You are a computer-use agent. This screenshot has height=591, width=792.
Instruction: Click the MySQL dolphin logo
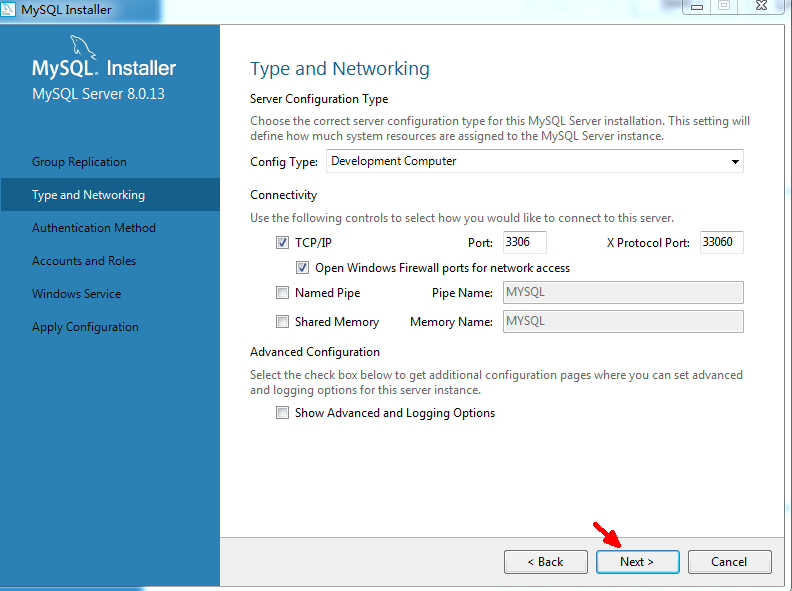point(83,47)
